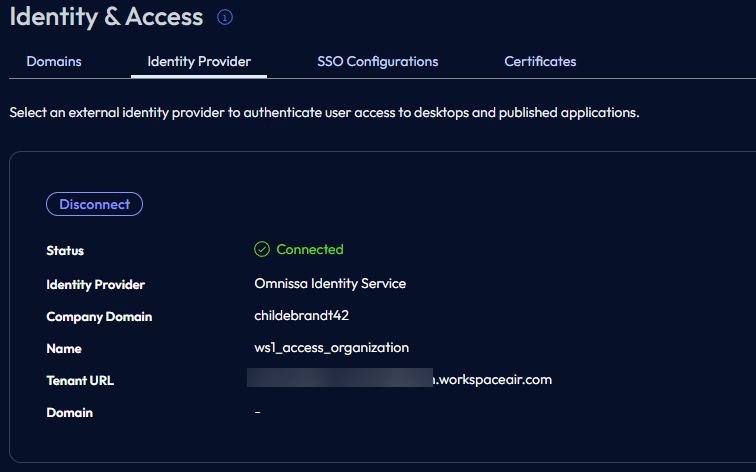Click the Name field label
756x472 pixels.
pyautogui.click(x=64, y=349)
